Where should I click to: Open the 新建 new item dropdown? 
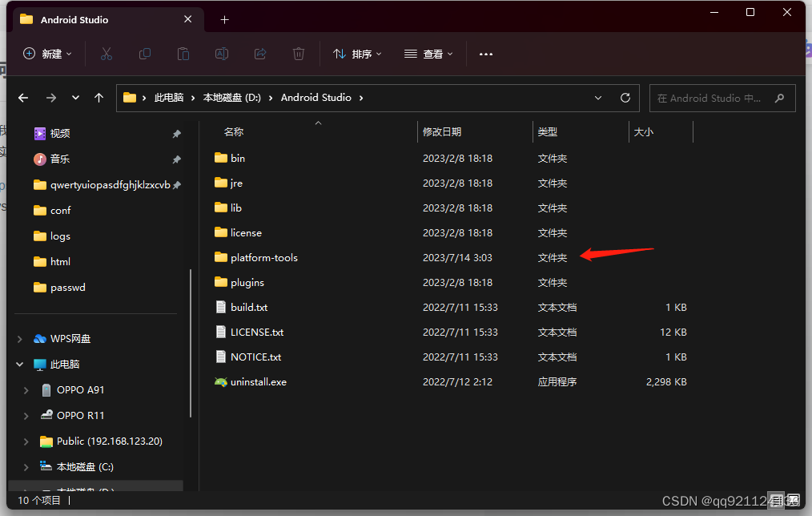tap(47, 54)
